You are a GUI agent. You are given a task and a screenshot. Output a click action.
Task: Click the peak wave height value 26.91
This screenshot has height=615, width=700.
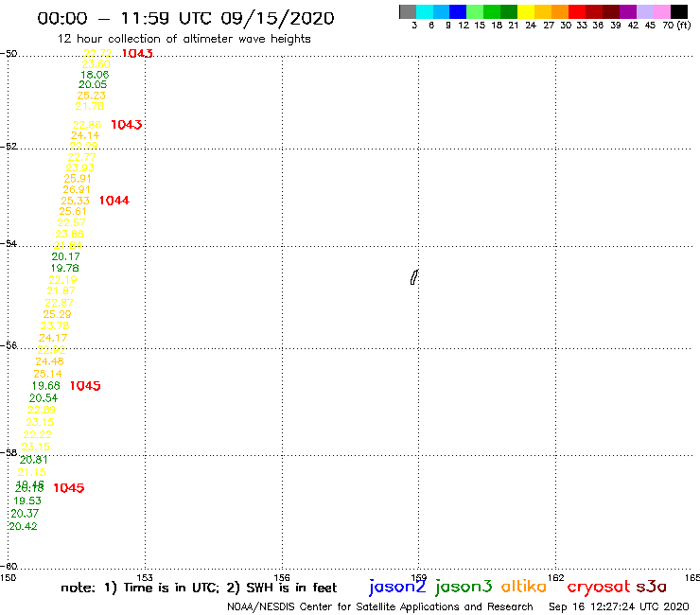point(77,189)
